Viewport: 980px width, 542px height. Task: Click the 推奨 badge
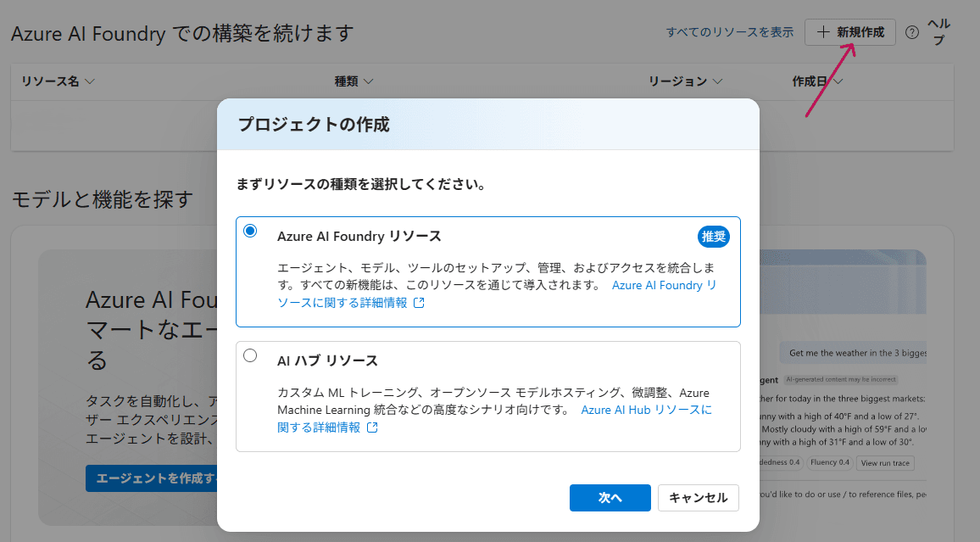pos(714,237)
